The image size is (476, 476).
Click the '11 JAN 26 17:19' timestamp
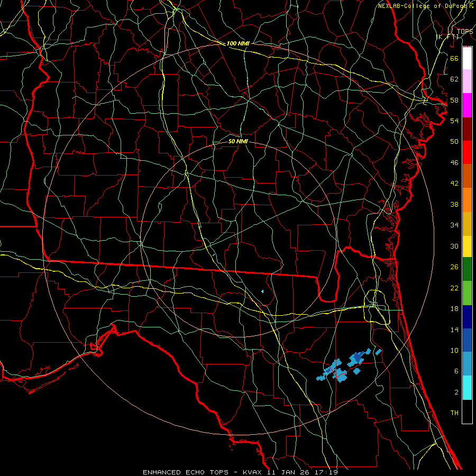coord(303,472)
